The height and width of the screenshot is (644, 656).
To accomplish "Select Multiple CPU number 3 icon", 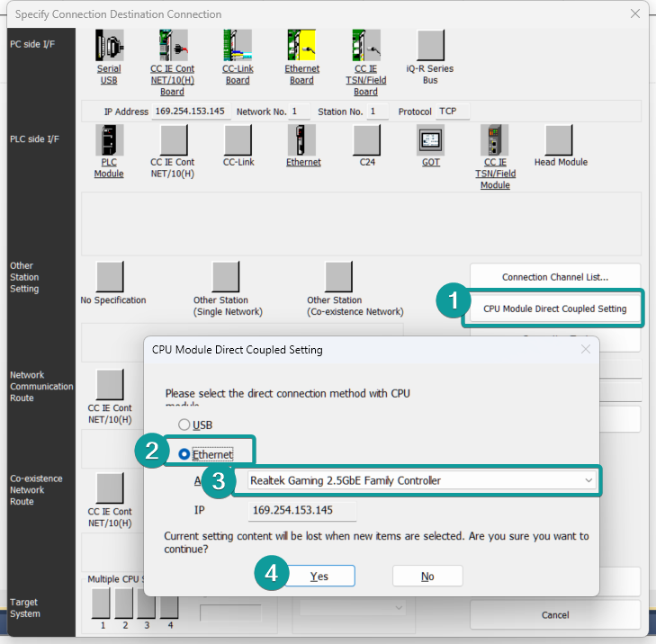I will [x=147, y=606].
